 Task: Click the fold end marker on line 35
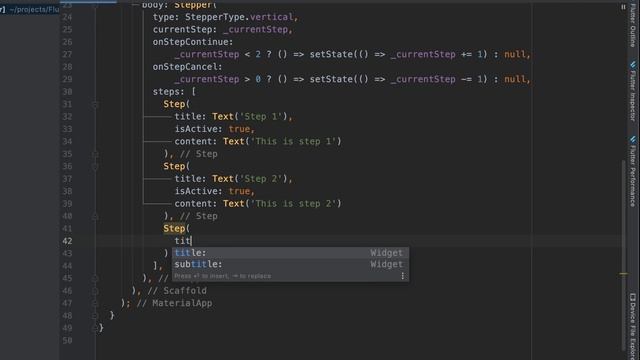(x=95, y=154)
